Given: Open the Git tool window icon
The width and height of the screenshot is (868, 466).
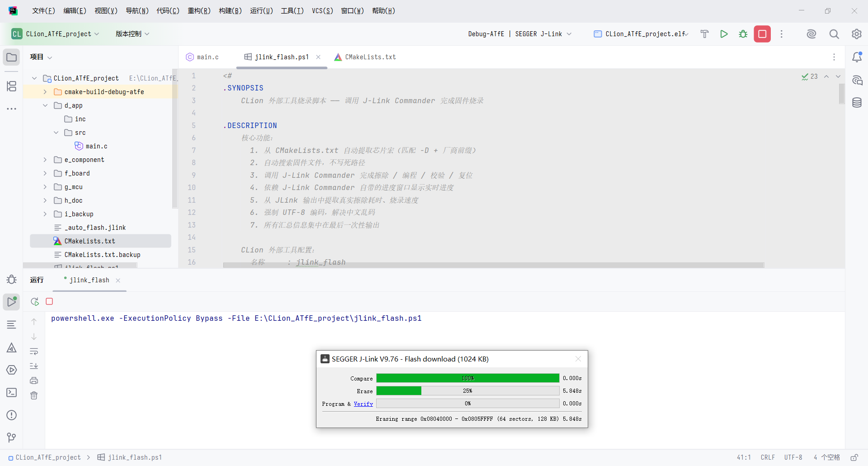Looking at the screenshot, I should click(x=12, y=437).
